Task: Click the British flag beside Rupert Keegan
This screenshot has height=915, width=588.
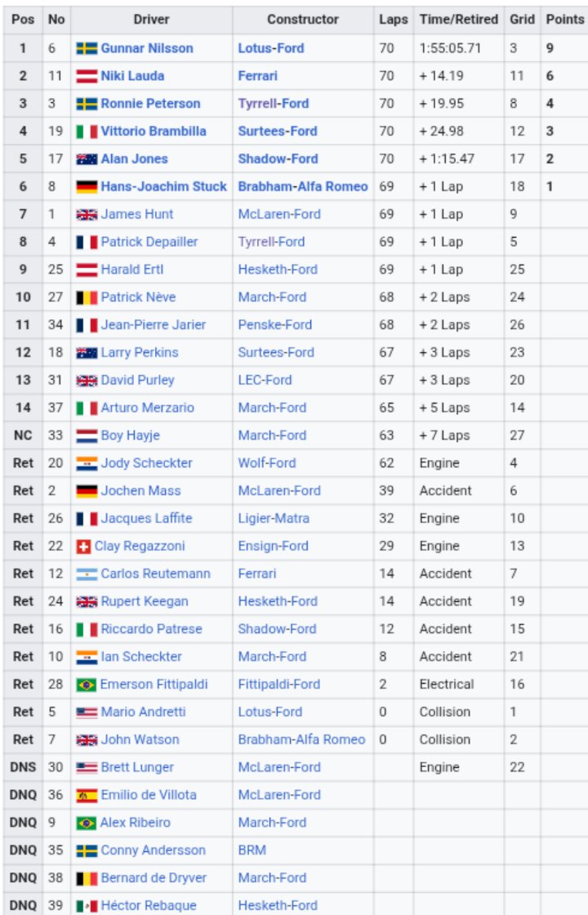Action: click(87, 601)
